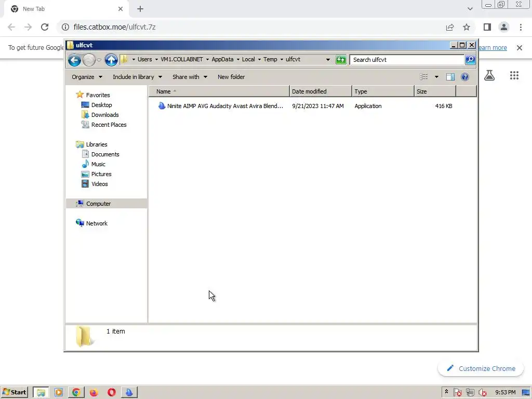Expand the address bar previous locations
Image resolution: width=532 pixels, height=399 pixels.
pos(328,60)
